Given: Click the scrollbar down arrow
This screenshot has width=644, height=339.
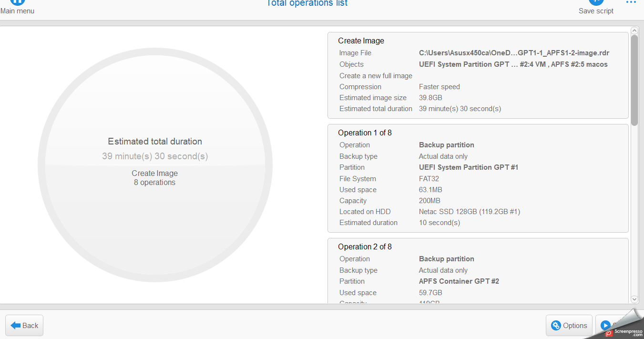Looking at the screenshot, I should tap(634, 299).
